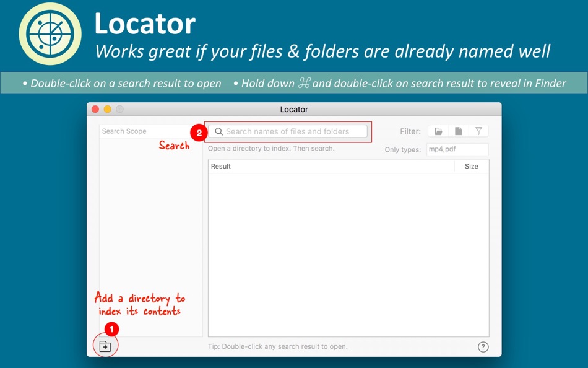Click the Search Scope list header
Viewport: 588px width, 368px height.
click(x=151, y=131)
